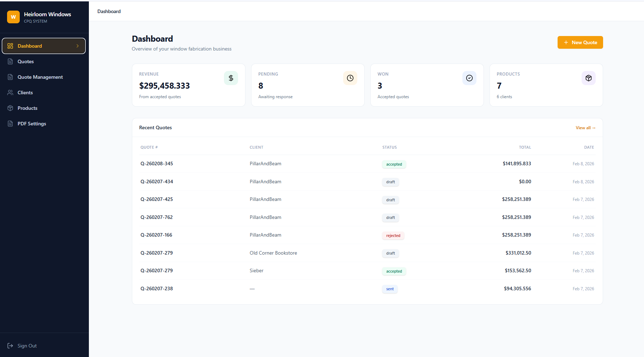Go to the Quote Management menu label
The height and width of the screenshot is (357, 644).
tap(40, 77)
